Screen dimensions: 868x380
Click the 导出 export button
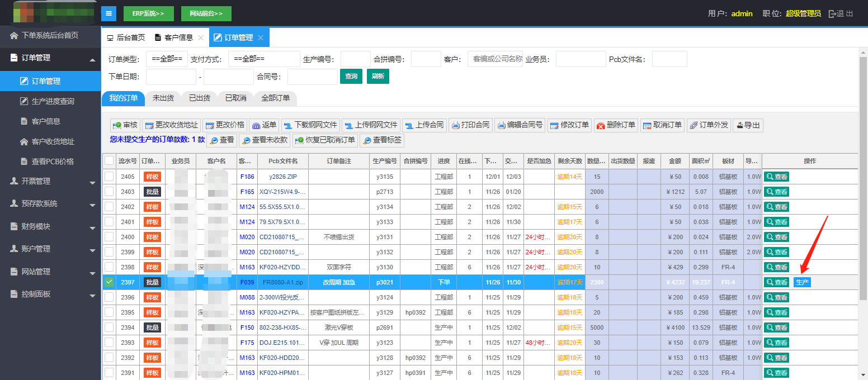(x=747, y=125)
